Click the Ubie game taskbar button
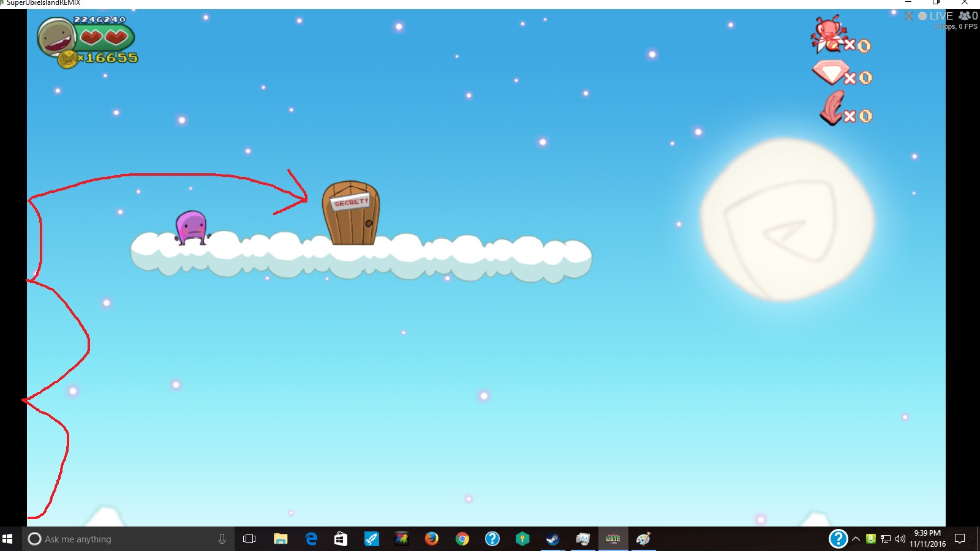 coord(613,539)
